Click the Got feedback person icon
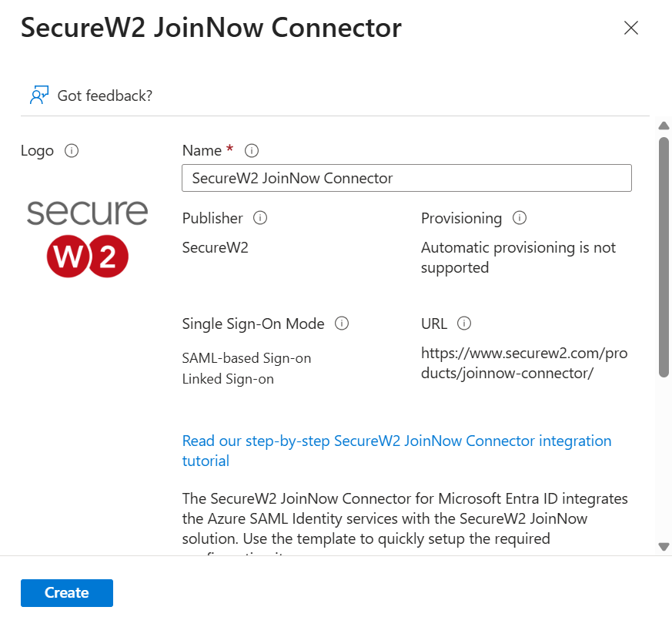672x627 pixels. [x=39, y=95]
